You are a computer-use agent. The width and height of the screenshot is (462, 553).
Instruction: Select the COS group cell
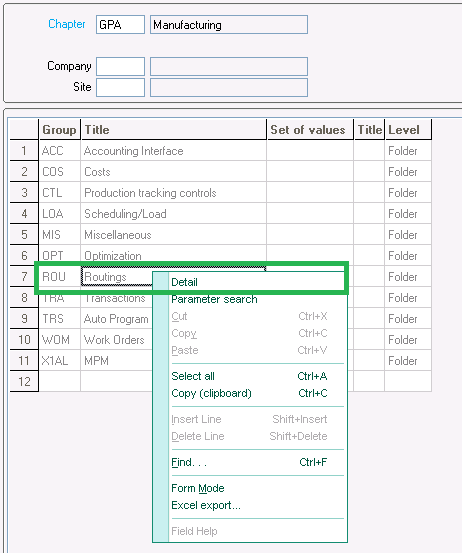point(60,172)
